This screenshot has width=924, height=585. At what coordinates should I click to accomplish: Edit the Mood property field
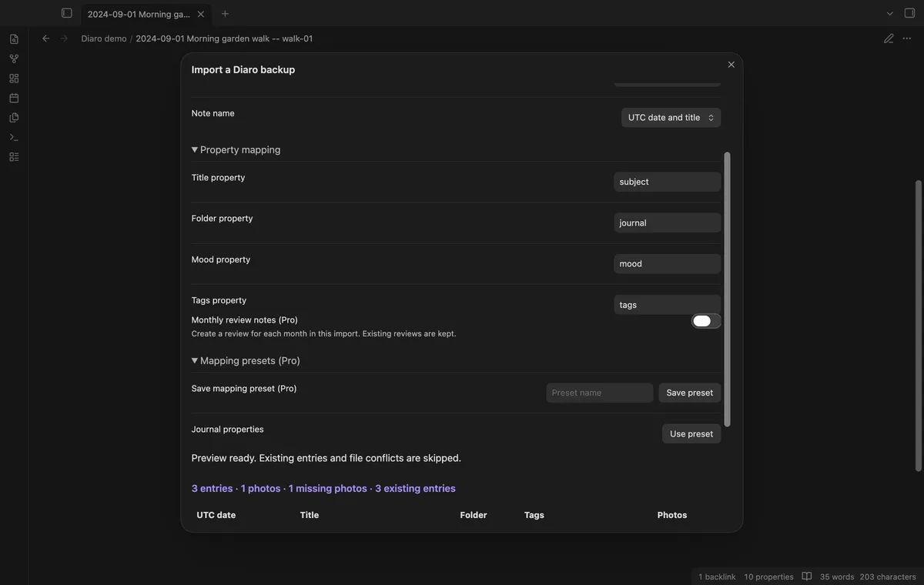click(x=668, y=264)
